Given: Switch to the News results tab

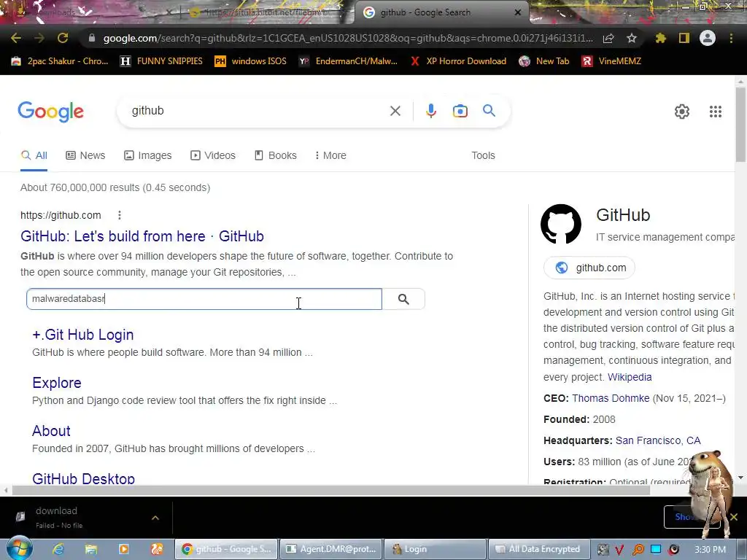Looking at the screenshot, I should [86, 156].
